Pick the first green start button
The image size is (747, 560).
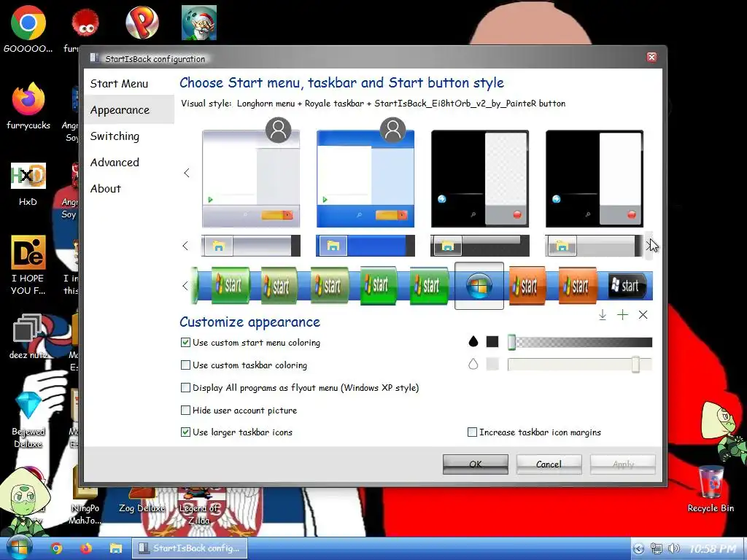(231, 285)
